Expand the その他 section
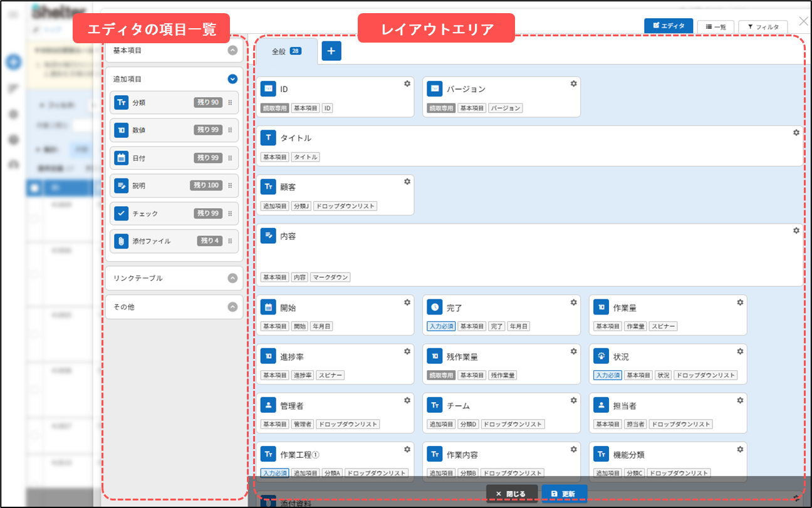The width and height of the screenshot is (812, 508). pyautogui.click(x=232, y=307)
